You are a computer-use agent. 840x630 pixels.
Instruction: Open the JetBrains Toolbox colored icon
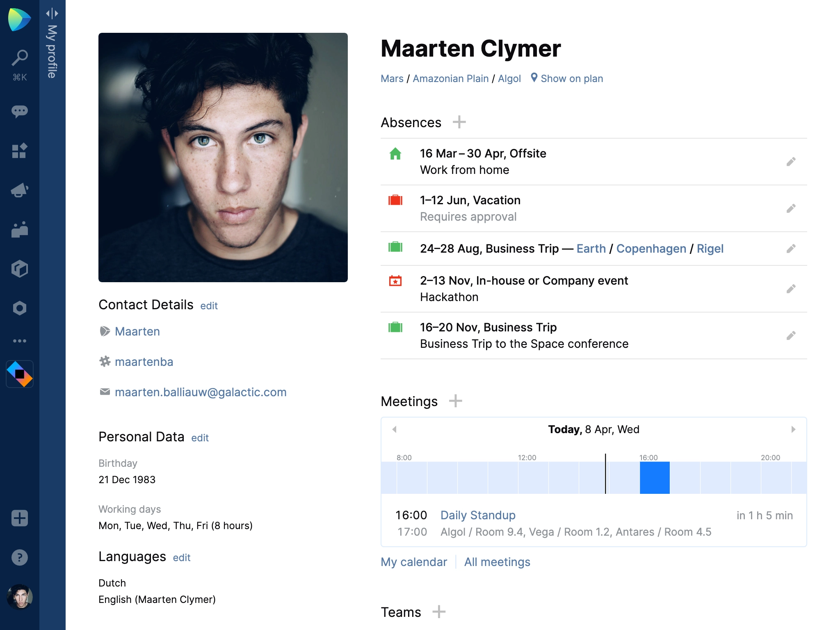tap(19, 374)
